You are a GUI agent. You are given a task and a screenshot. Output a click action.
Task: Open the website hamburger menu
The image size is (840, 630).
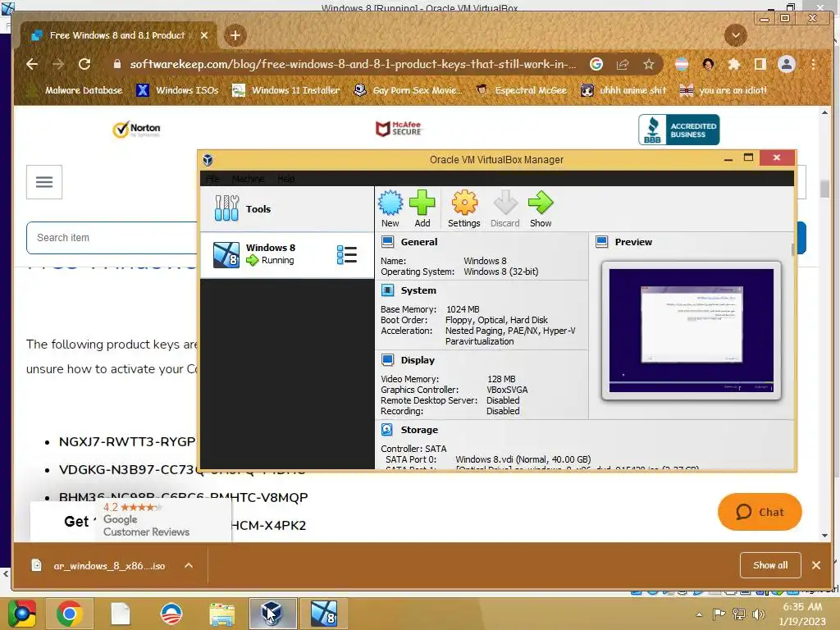pos(44,182)
